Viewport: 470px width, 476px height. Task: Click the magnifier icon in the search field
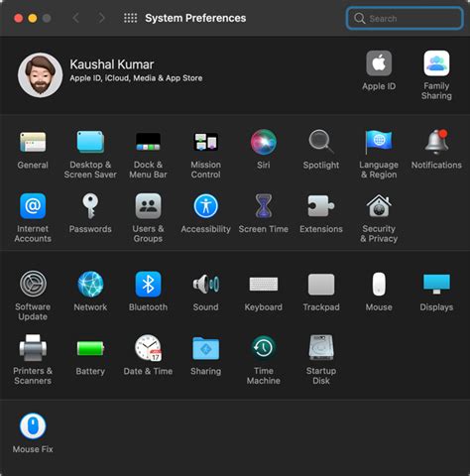[359, 18]
